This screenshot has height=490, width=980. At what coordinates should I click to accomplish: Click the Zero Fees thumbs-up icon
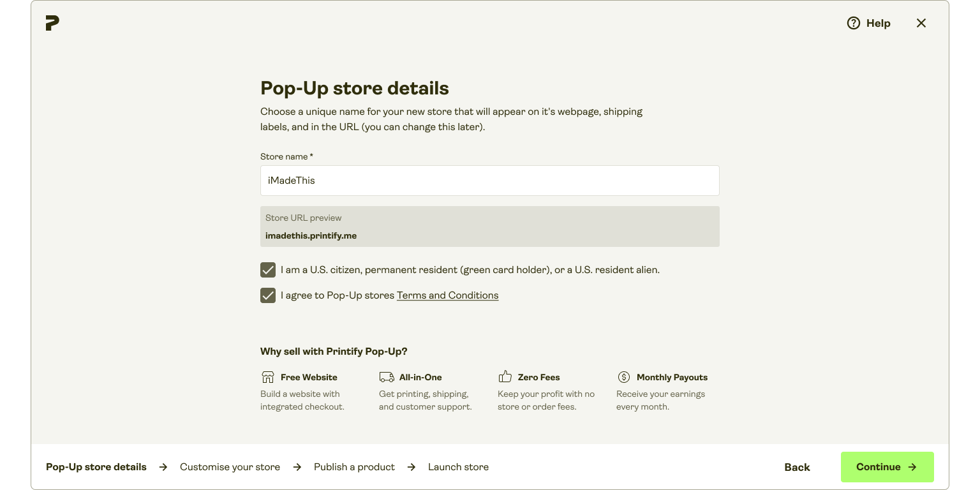point(505,376)
